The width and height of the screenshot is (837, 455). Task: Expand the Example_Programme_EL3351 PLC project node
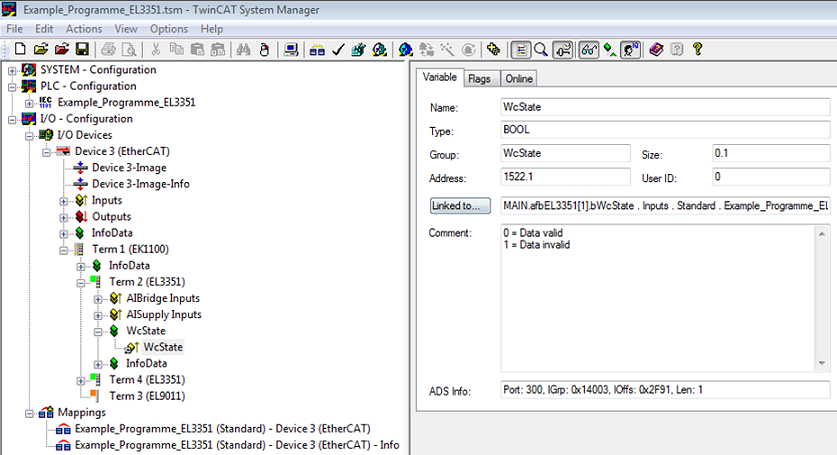[x=29, y=103]
